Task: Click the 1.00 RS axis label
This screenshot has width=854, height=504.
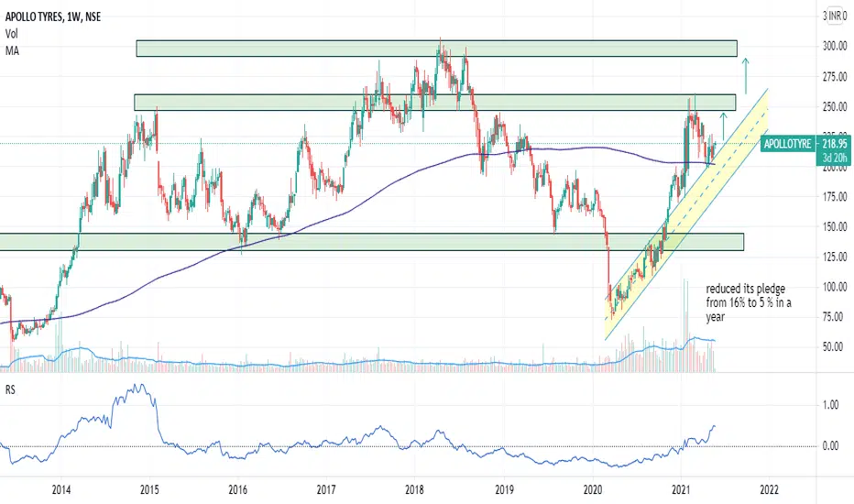Action: pyautogui.click(x=830, y=404)
